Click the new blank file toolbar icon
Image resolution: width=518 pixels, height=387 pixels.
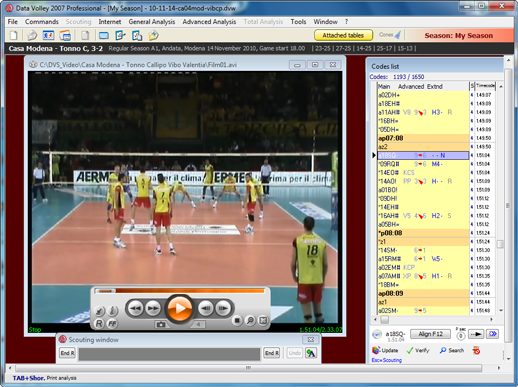point(14,35)
